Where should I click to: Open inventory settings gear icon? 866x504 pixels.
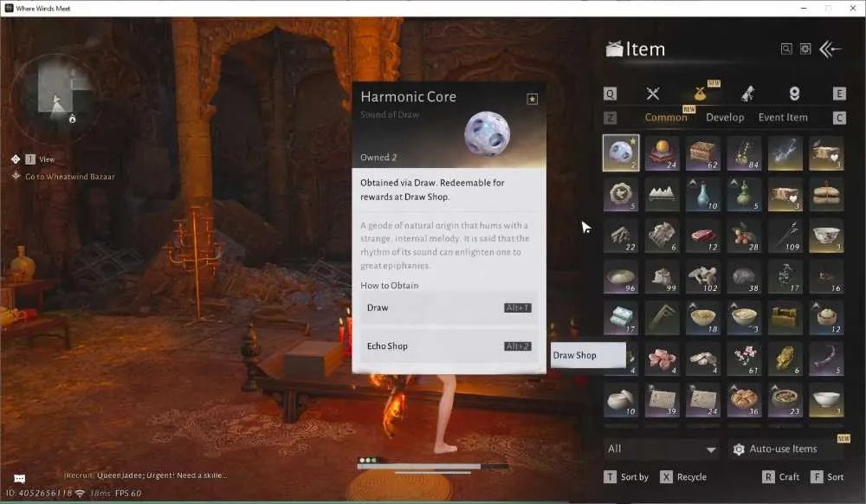[x=805, y=49]
